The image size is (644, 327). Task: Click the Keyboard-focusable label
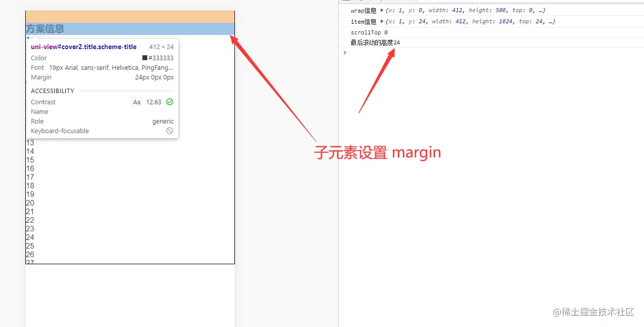(x=60, y=131)
